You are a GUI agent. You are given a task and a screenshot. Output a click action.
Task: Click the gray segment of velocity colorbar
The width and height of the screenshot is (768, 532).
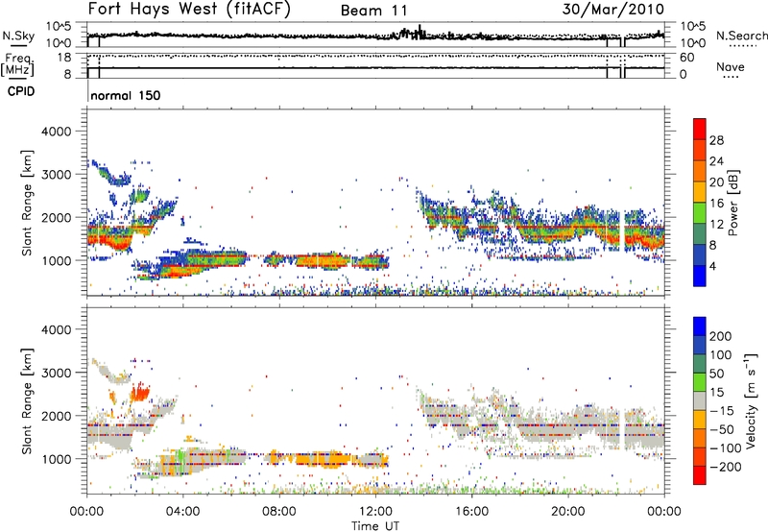[700, 400]
